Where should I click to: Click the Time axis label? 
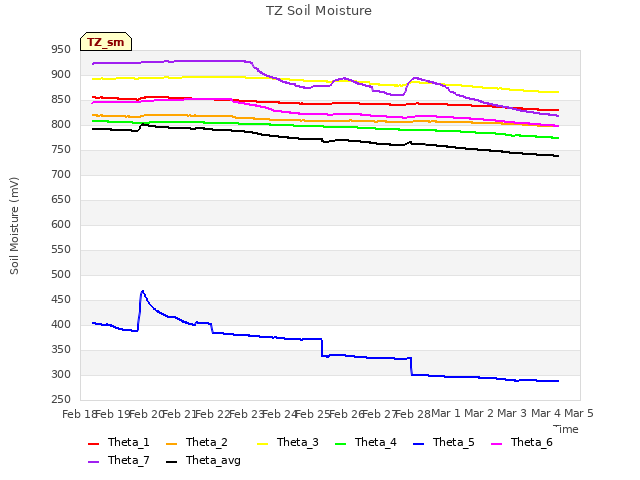tap(566, 429)
